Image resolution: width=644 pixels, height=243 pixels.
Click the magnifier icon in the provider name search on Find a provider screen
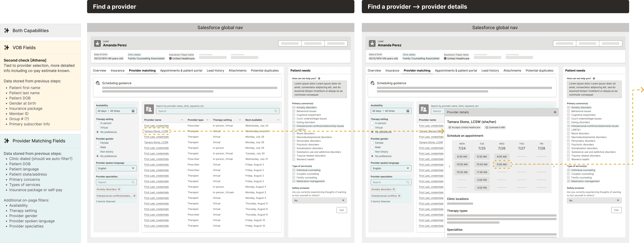pyautogui.click(x=276, y=111)
